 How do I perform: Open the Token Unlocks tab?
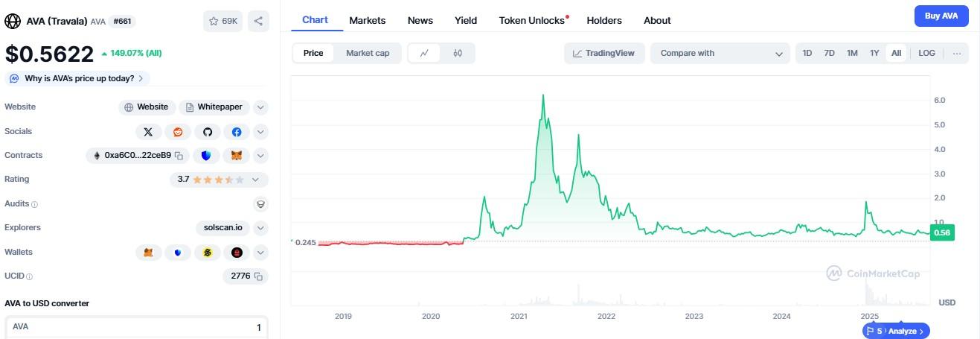(x=532, y=21)
